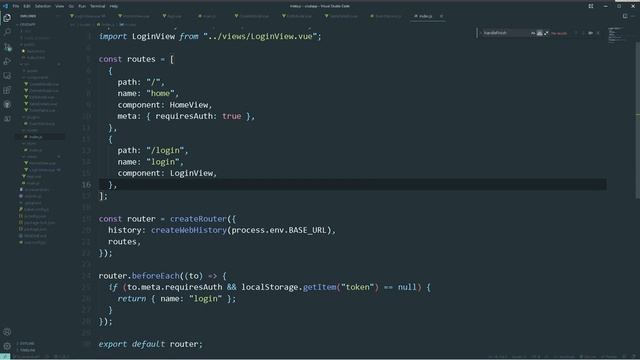Click "return" keyword in navigation guard
This screenshot has height=360, width=640.
tap(131, 299)
